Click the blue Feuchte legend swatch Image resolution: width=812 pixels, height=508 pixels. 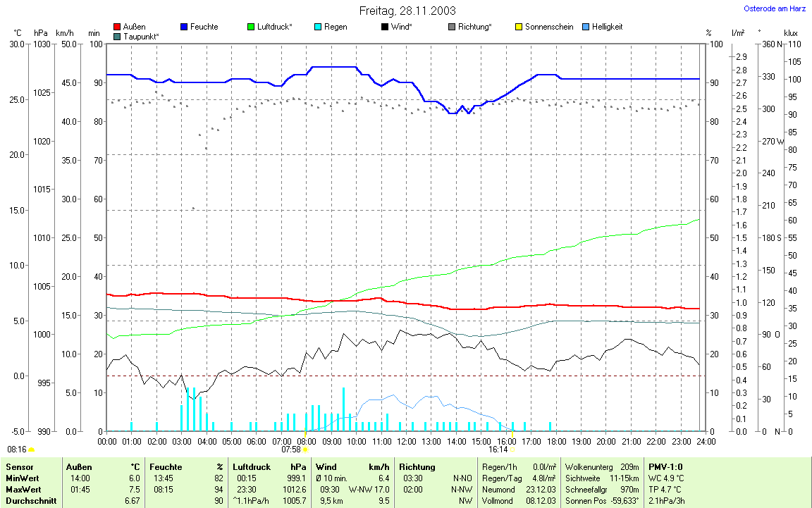(185, 27)
